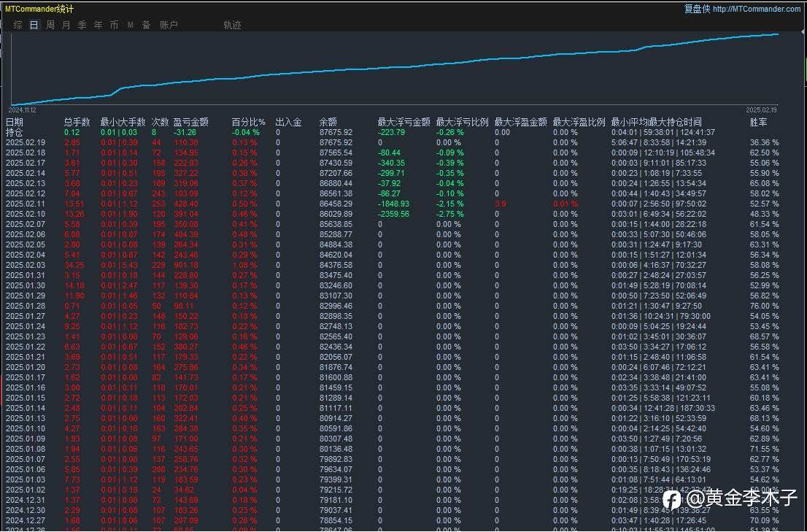
Task: Click holding time 0:00:34 | 12:41:28 | 187:30:33
Action: (x=663, y=408)
